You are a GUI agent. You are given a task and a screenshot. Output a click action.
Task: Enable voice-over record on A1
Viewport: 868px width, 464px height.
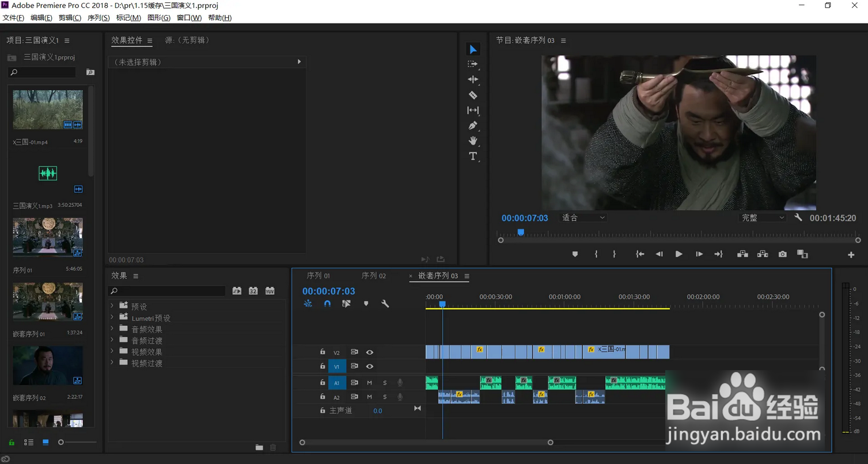tap(400, 383)
